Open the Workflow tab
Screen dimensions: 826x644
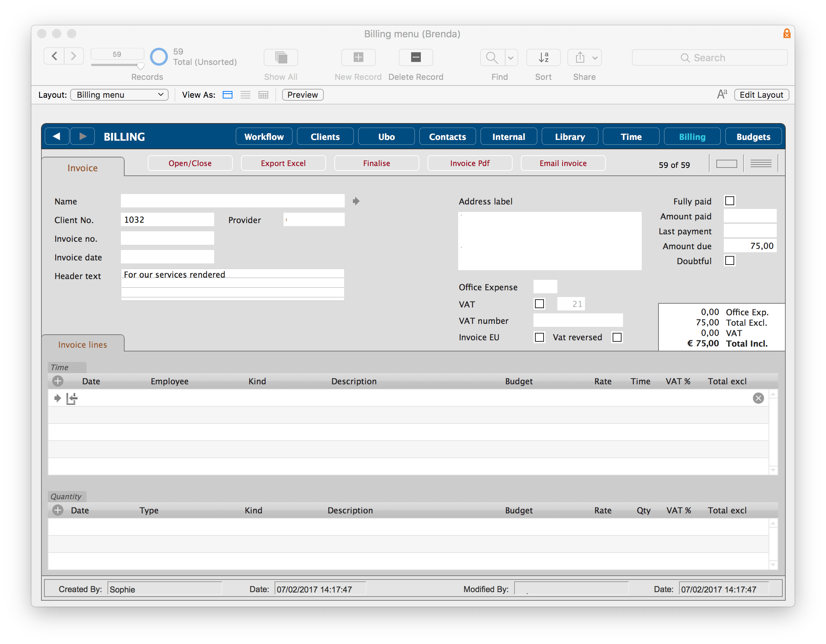[x=264, y=137]
